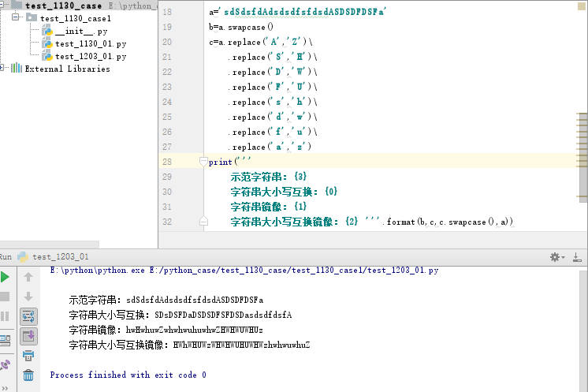Collapse the test_1130_case1 folder
This screenshot has height=392, width=588.
(x=16, y=17)
